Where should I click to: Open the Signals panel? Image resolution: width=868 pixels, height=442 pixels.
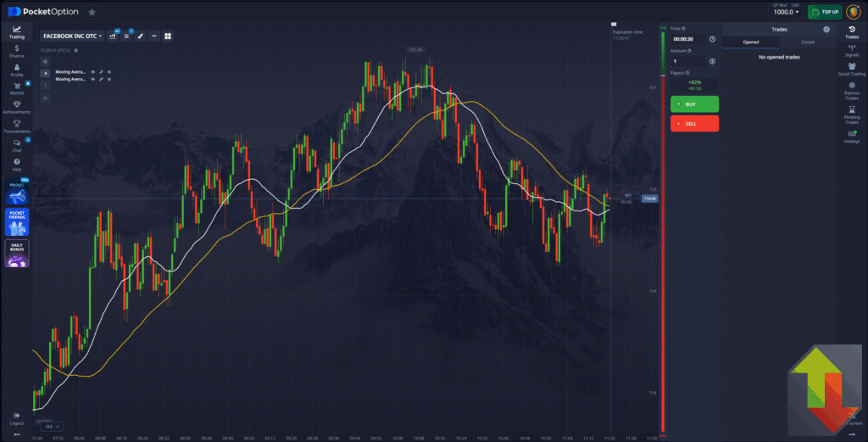click(x=852, y=50)
